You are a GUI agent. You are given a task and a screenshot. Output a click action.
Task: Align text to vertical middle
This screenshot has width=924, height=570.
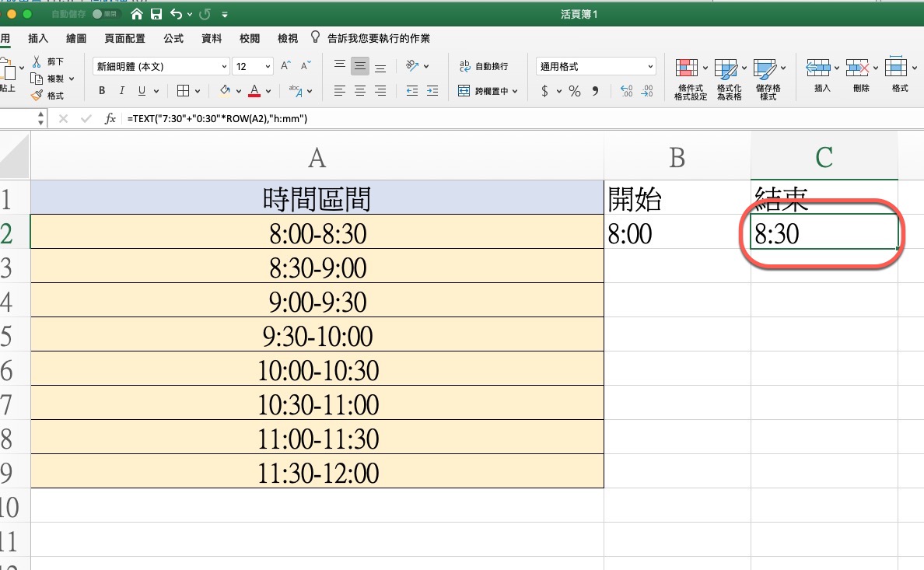click(359, 66)
